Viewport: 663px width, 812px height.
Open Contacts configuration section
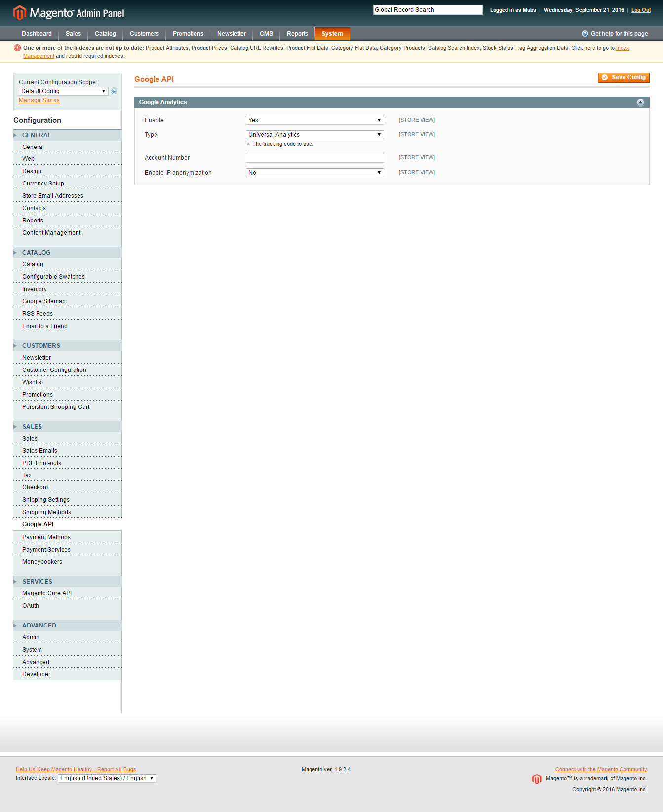pyautogui.click(x=67, y=208)
